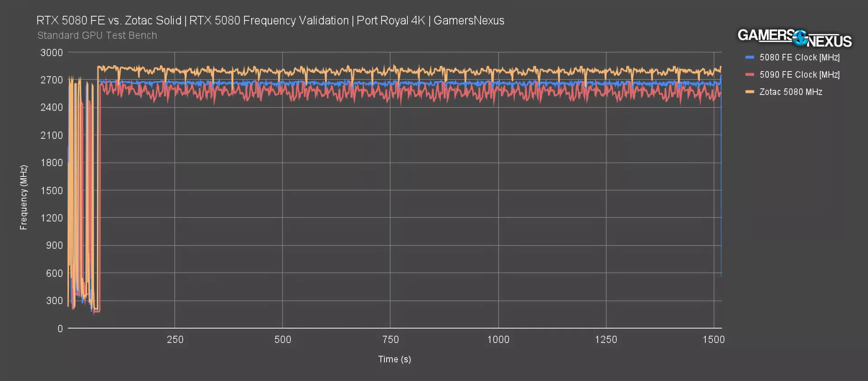Click the 600 y-axis tick label
The image size is (868, 381).
click(54, 273)
